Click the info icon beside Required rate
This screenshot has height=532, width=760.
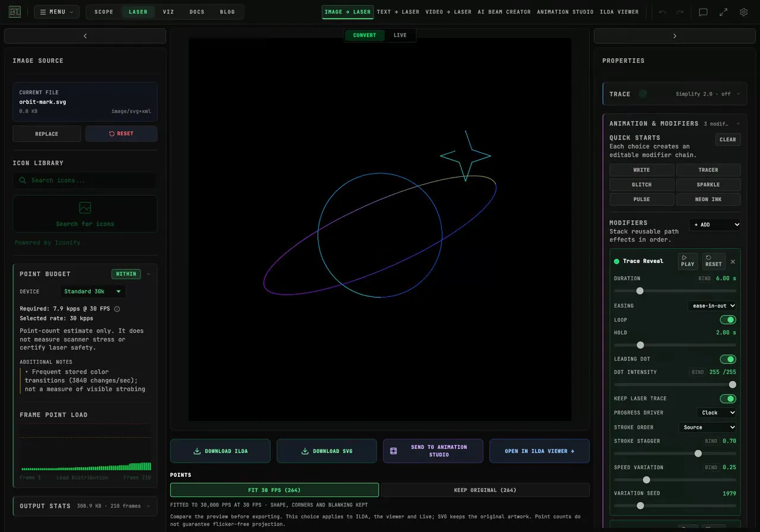[x=117, y=309]
